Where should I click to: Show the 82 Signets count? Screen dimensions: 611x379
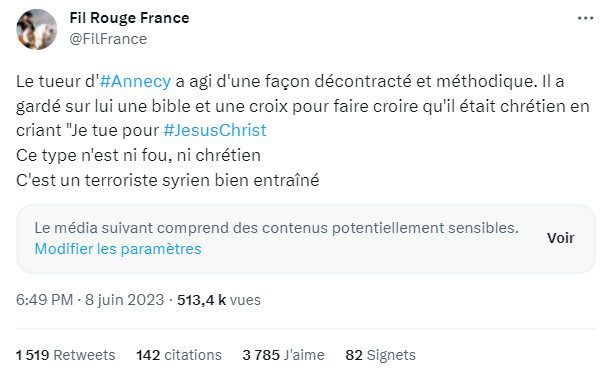[x=380, y=355]
